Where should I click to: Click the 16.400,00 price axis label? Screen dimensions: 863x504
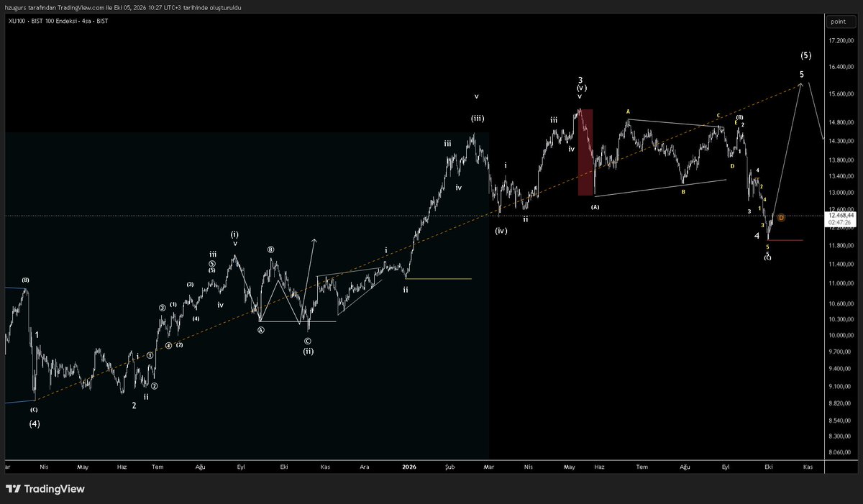(841, 68)
